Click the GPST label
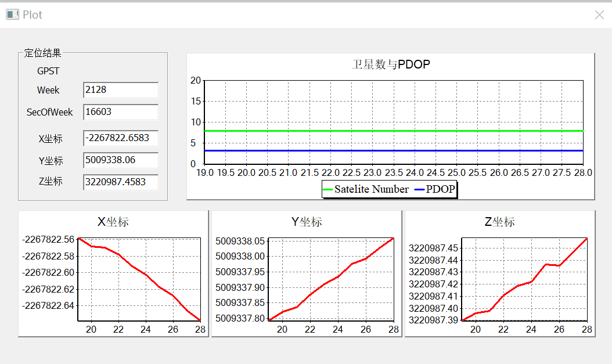612x364 pixels. pos(48,71)
